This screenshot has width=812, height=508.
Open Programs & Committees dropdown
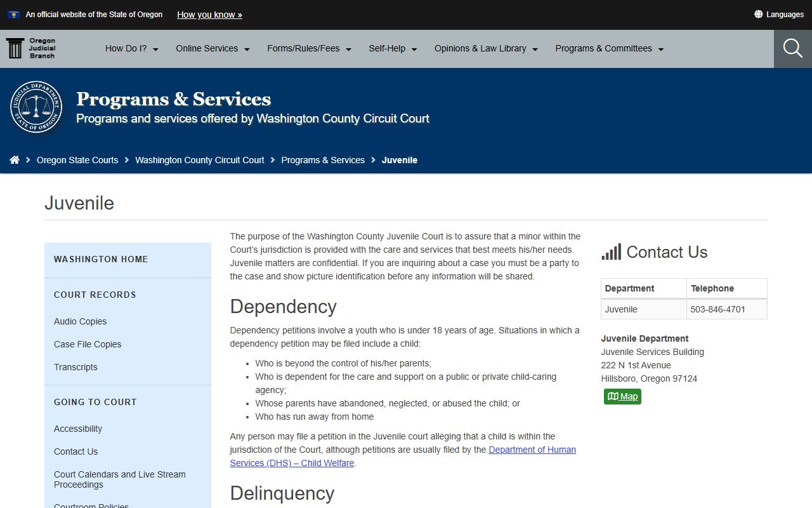[610, 48]
